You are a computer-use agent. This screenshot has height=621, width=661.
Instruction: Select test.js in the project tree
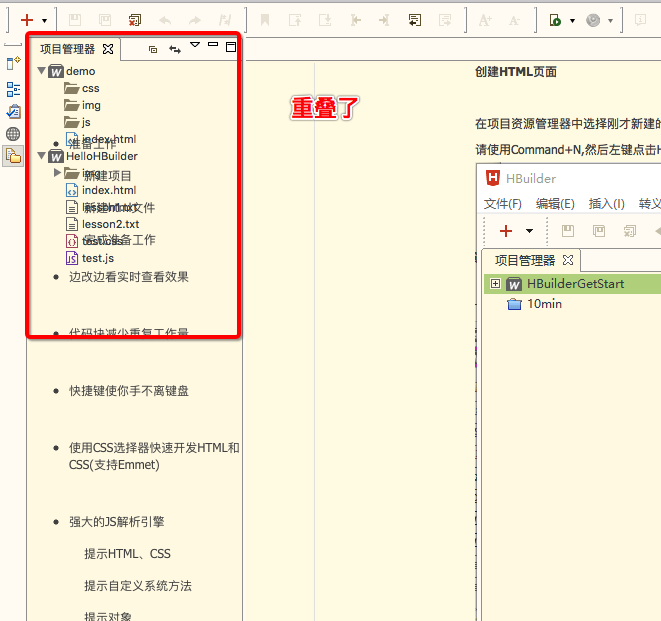pyautogui.click(x=98, y=258)
